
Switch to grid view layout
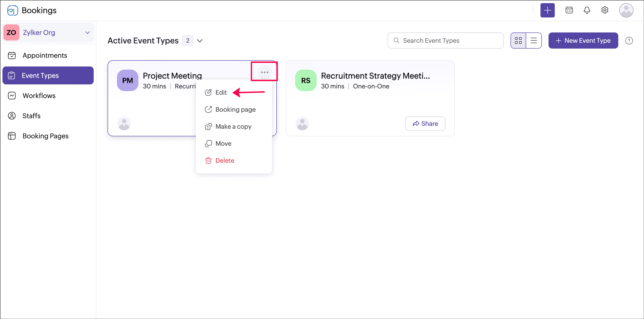point(518,41)
